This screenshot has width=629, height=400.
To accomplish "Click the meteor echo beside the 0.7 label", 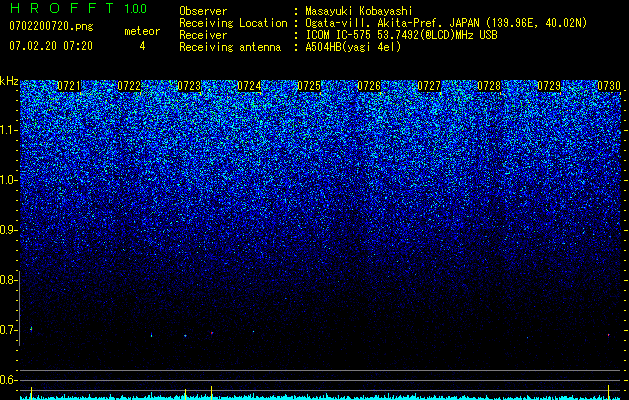I will [31, 329].
